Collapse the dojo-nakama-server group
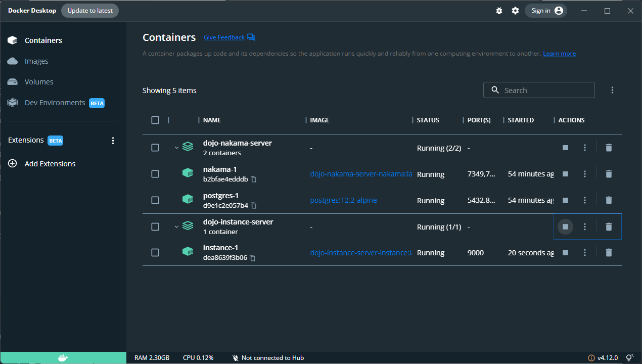 176,148
